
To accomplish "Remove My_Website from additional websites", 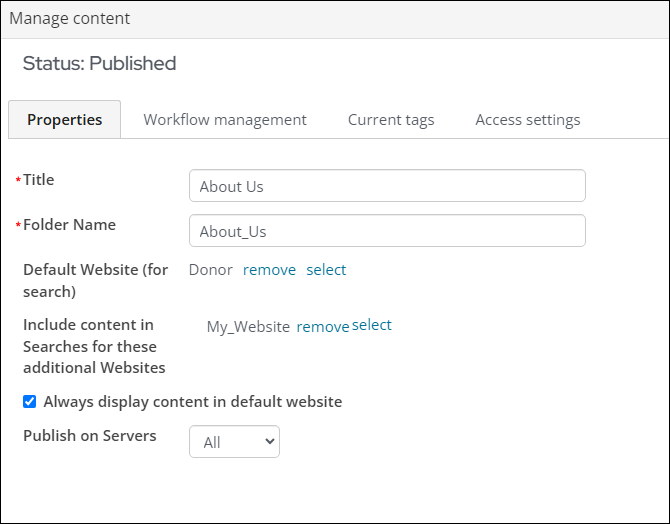I will click(323, 327).
